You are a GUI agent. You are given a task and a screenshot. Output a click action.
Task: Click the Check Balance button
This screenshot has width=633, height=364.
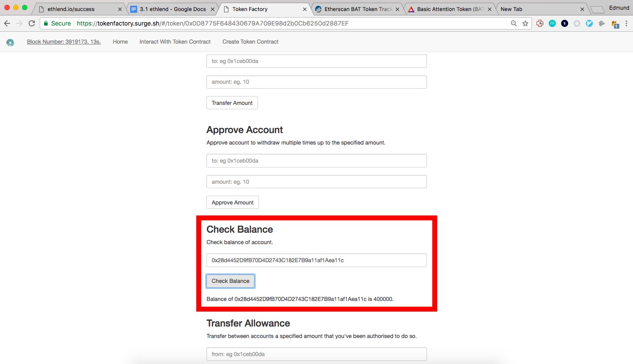click(230, 281)
